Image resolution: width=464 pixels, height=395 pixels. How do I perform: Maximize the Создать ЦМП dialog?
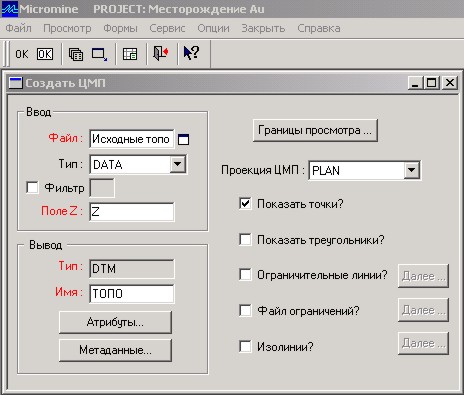click(x=431, y=83)
